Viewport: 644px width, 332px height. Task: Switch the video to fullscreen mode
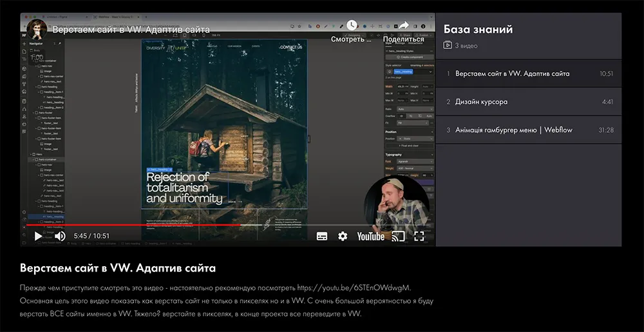point(419,236)
